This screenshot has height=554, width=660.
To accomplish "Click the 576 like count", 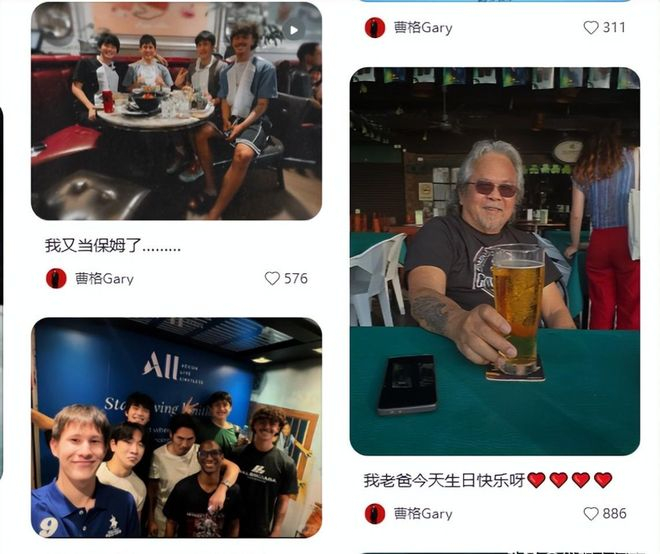I will [295, 278].
